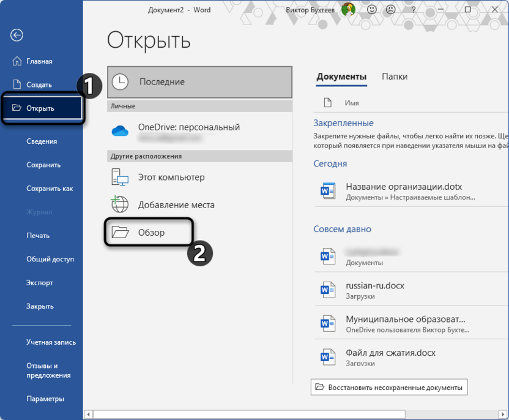509x420 pixels.
Task: Click the Восстановить несохраненные документы button
Action: point(388,387)
